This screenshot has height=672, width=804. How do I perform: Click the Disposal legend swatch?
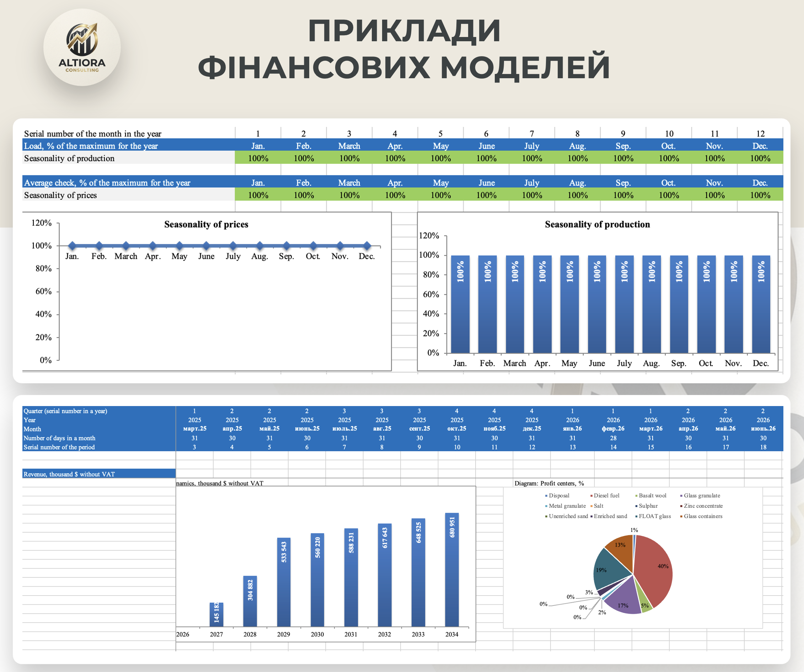point(546,496)
